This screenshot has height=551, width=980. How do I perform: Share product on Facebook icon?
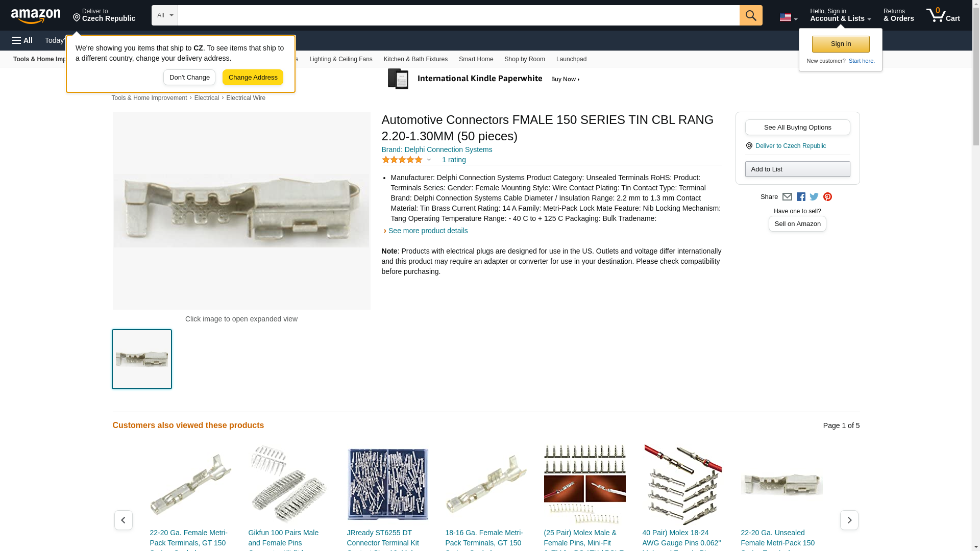pyautogui.click(x=801, y=197)
